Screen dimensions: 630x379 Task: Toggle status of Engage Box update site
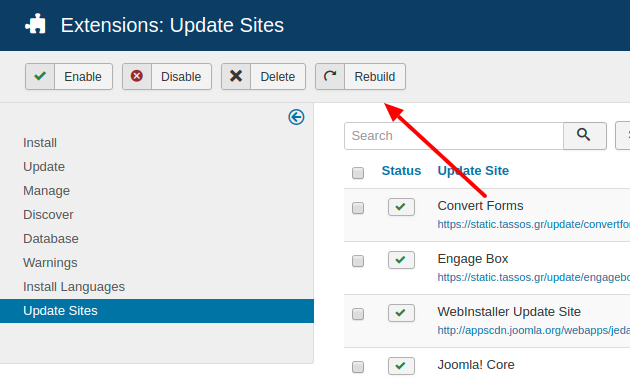point(401,260)
